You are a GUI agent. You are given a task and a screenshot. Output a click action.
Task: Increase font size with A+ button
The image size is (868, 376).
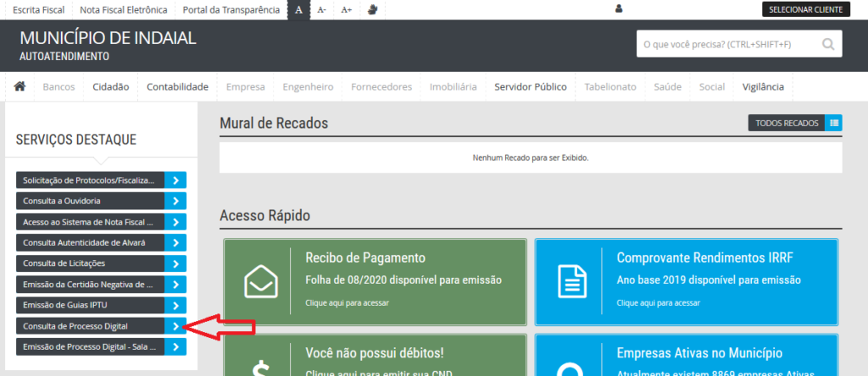[346, 9]
